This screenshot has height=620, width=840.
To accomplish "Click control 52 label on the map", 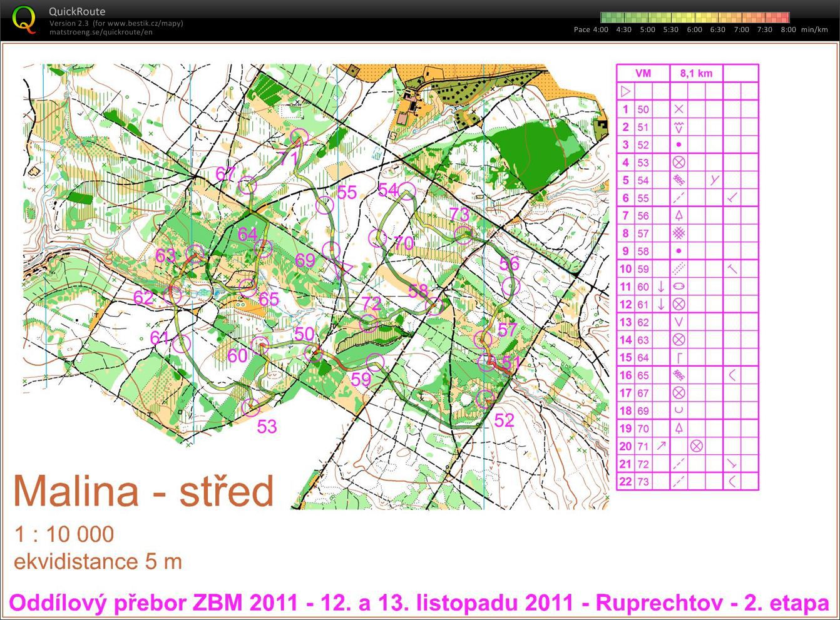I will click(x=505, y=420).
